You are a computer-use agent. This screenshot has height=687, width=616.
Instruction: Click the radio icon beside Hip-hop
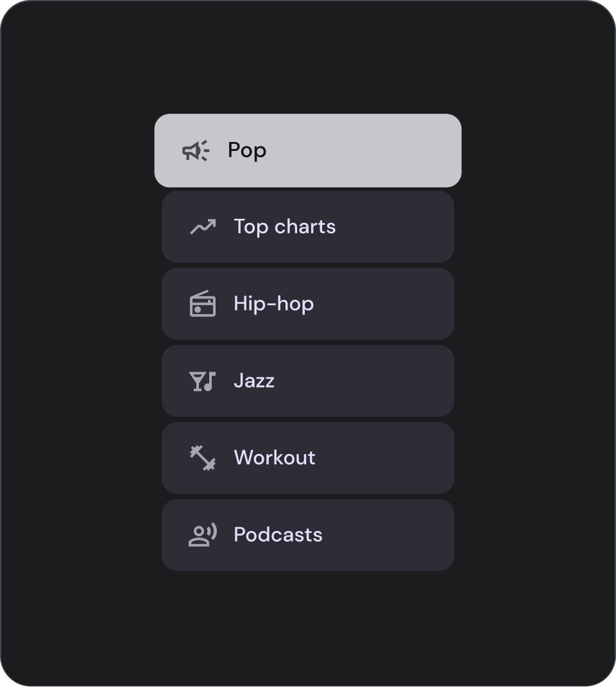pyautogui.click(x=203, y=304)
